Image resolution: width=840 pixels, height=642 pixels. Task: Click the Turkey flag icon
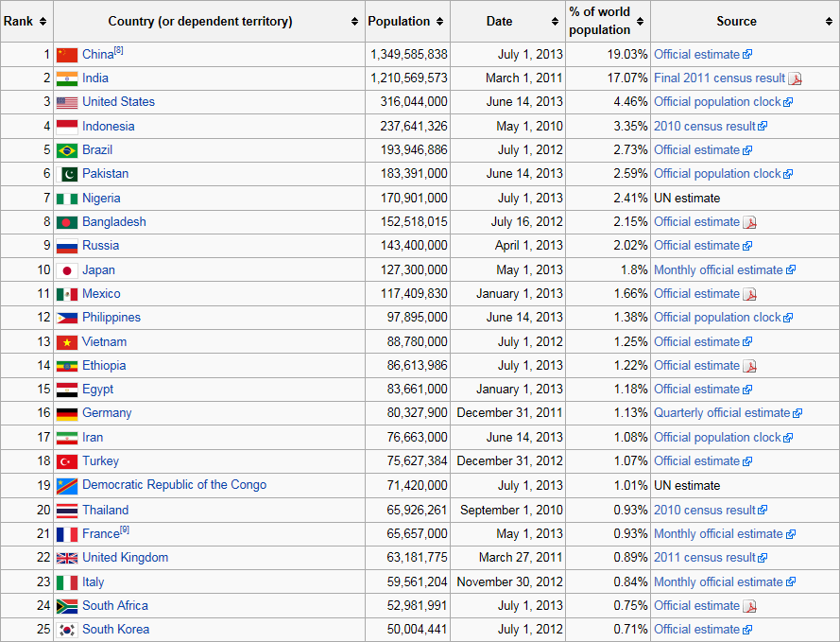66,461
